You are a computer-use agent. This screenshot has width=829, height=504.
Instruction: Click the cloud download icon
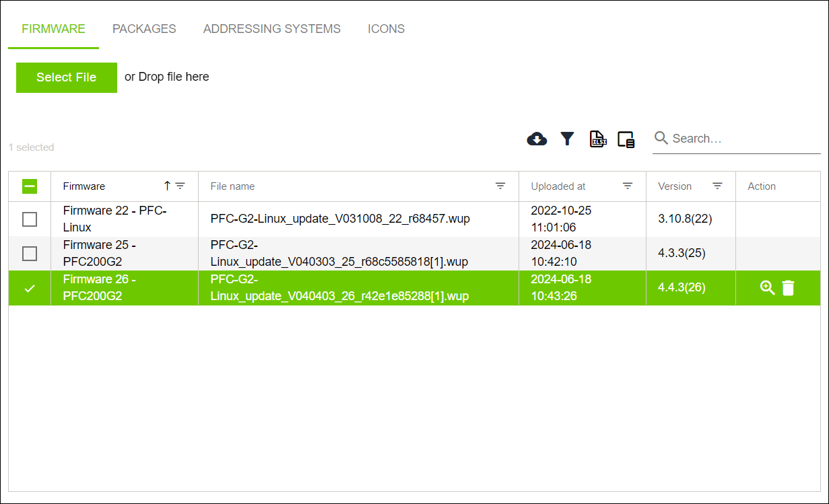(x=537, y=139)
